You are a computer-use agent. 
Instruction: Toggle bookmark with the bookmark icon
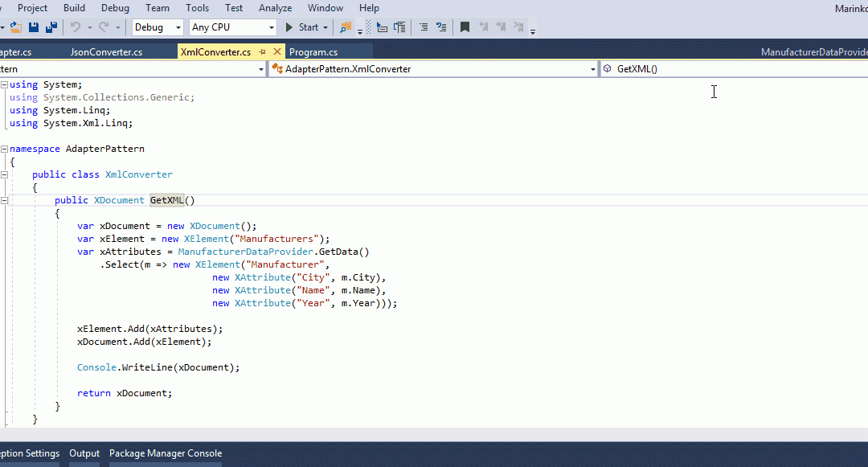pos(465,27)
